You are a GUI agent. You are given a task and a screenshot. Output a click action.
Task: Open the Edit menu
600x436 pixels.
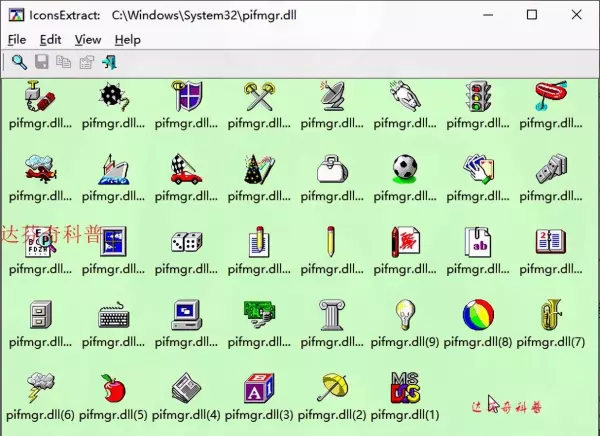51,40
